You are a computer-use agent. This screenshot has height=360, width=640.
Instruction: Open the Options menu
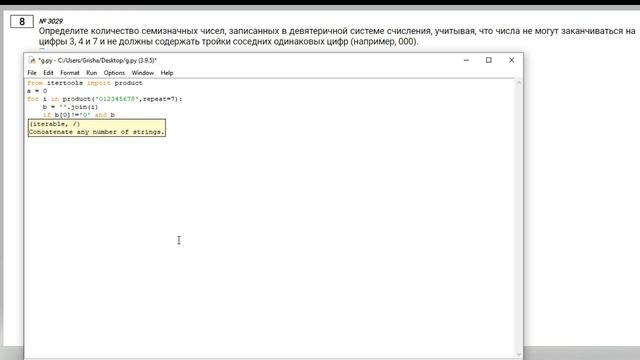click(114, 73)
